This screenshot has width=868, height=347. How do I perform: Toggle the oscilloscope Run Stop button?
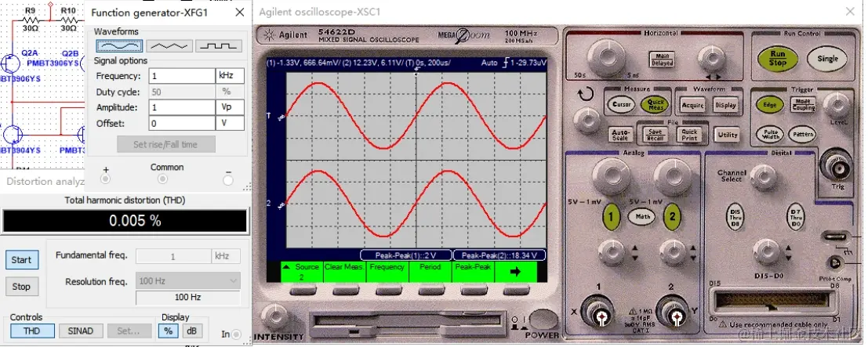pos(777,59)
